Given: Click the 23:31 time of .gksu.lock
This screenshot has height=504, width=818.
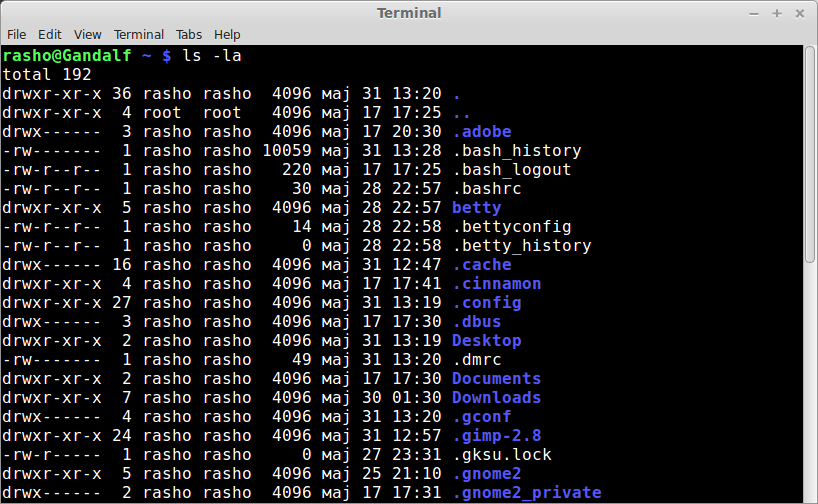Looking at the screenshot, I should [417, 455].
